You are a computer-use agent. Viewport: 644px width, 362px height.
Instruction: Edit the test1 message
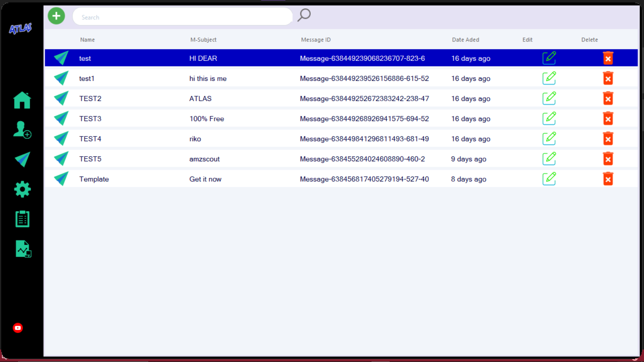pyautogui.click(x=549, y=78)
